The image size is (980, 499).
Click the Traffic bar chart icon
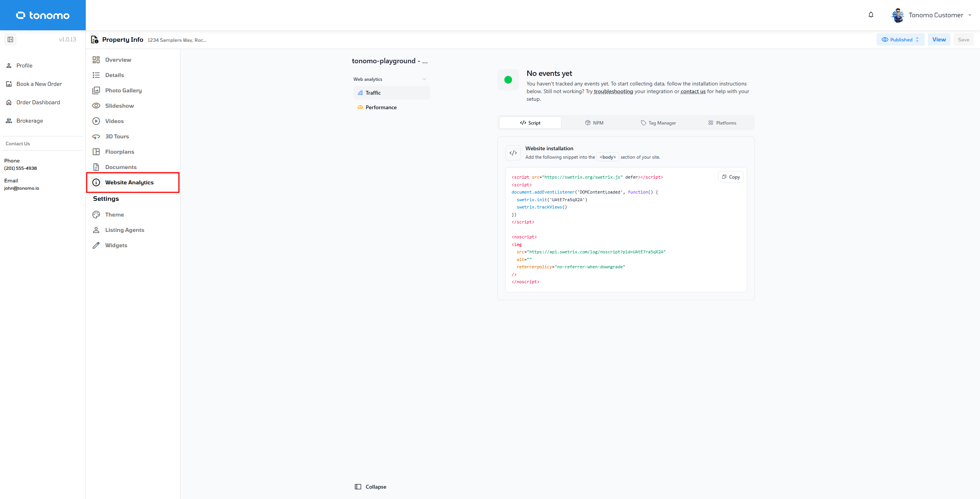coord(360,93)
